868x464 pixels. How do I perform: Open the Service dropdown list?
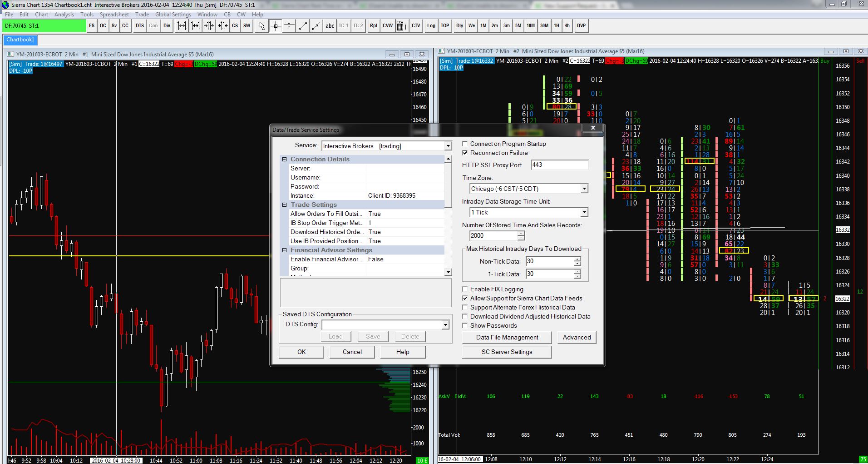pyautogui.click(x=448, y=146)
